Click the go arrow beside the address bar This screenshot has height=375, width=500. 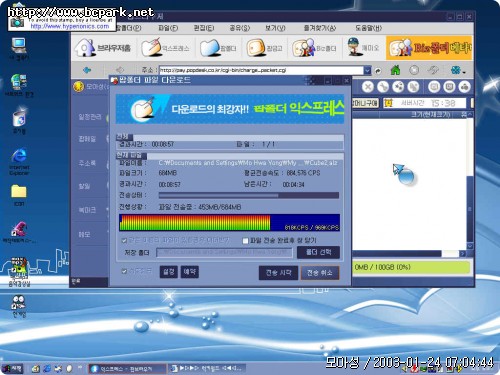[x=378, y=70]
